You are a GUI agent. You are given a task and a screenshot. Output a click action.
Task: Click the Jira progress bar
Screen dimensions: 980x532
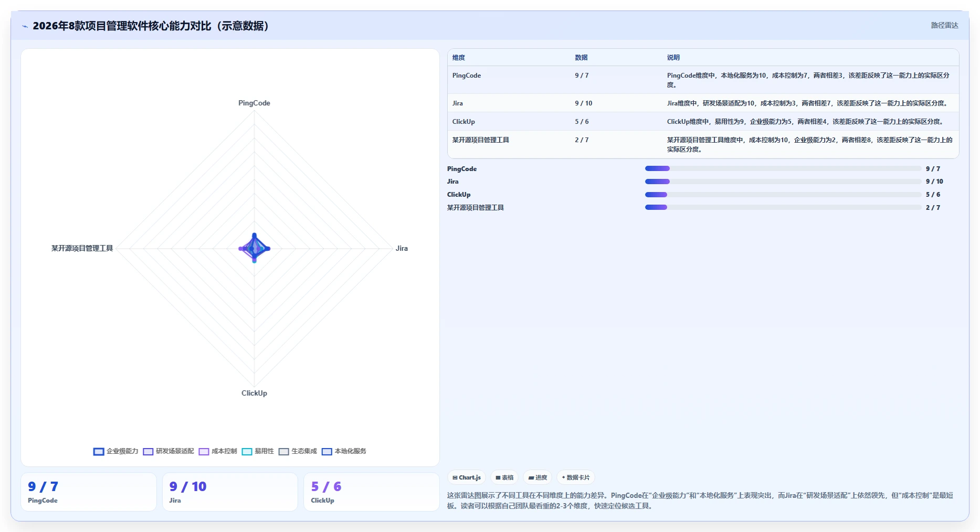tap(783, 182)
